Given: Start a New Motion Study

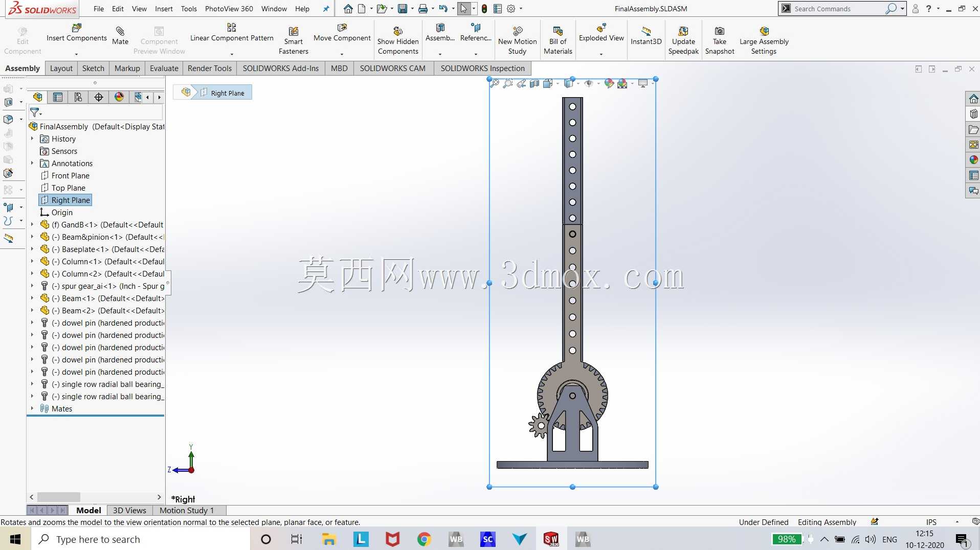Looking at the screenshot, I should [517, 40].
